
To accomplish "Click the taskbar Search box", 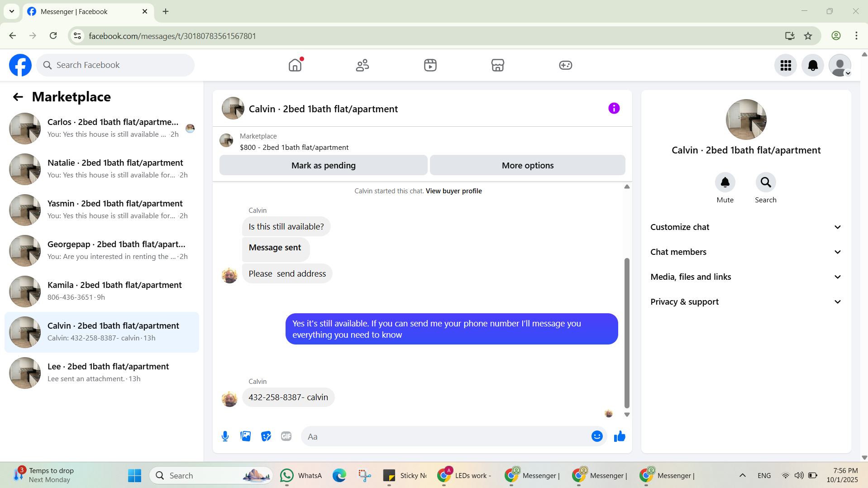I will click(x=211, y=475).
